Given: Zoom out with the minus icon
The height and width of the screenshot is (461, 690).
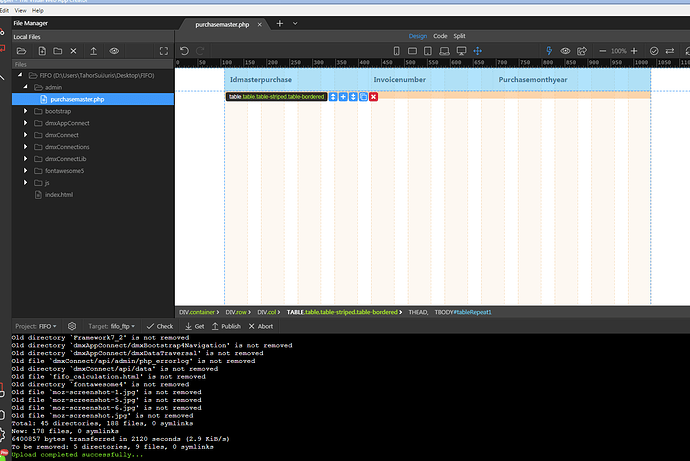Looking at the screenshot, I should (604, 51).
